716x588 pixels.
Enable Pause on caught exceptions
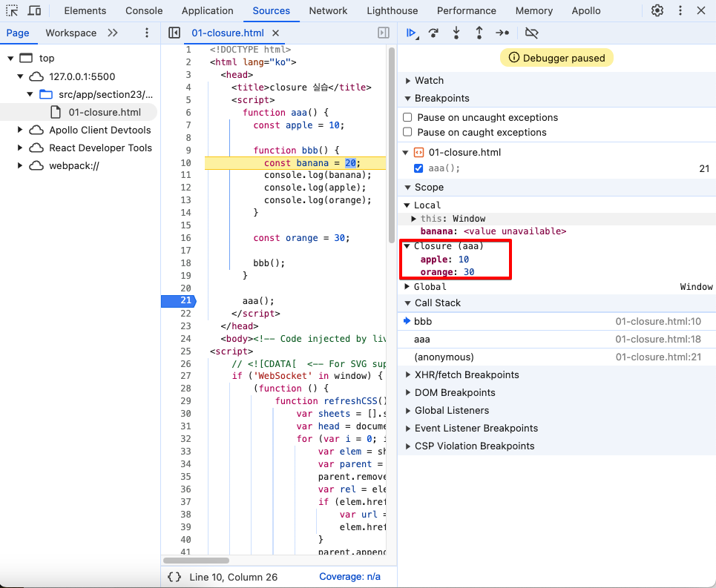click(408, 132)
